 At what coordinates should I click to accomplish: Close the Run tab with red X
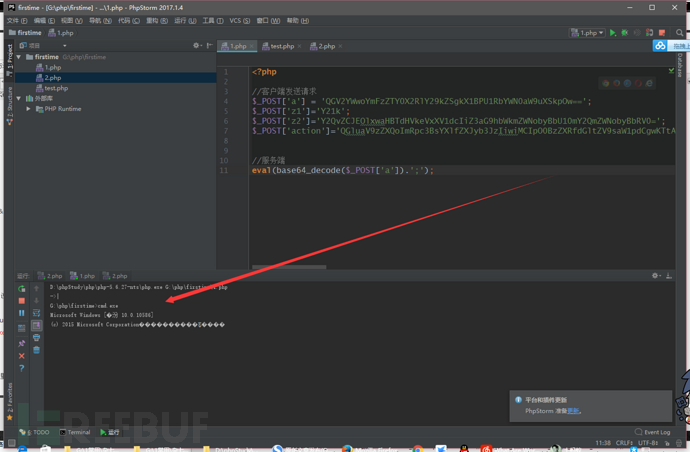(22, 356)
